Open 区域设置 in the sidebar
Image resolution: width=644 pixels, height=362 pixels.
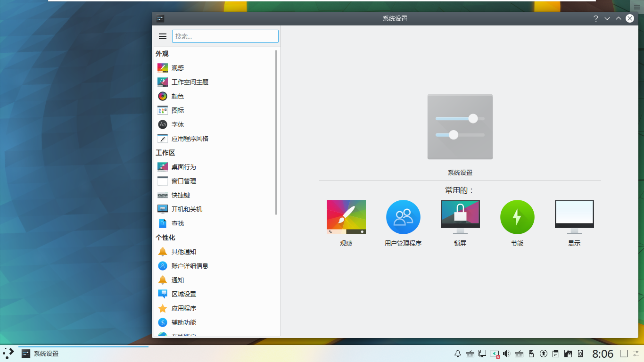214,294
